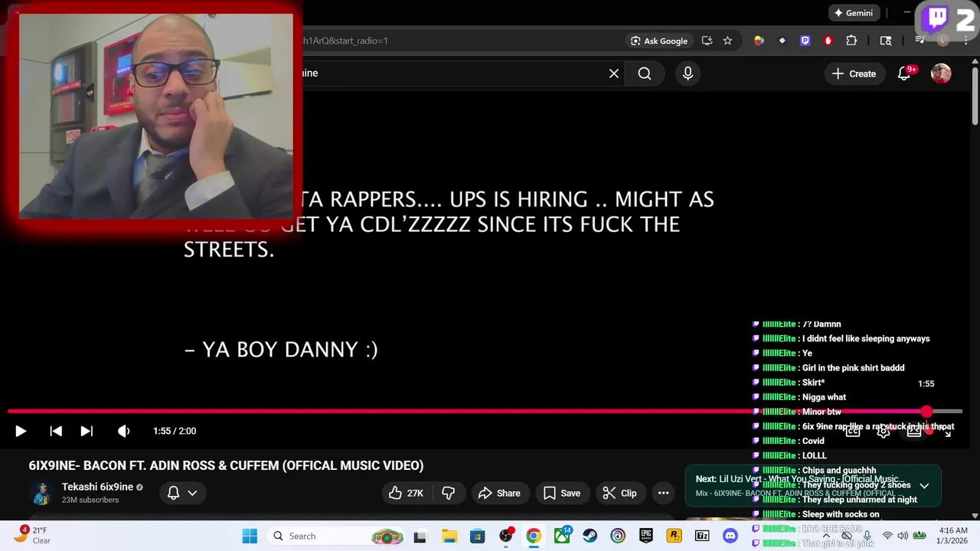Clear the YouTube search box text
Viewport: 980px width, 551px height.
click(614, 73)
